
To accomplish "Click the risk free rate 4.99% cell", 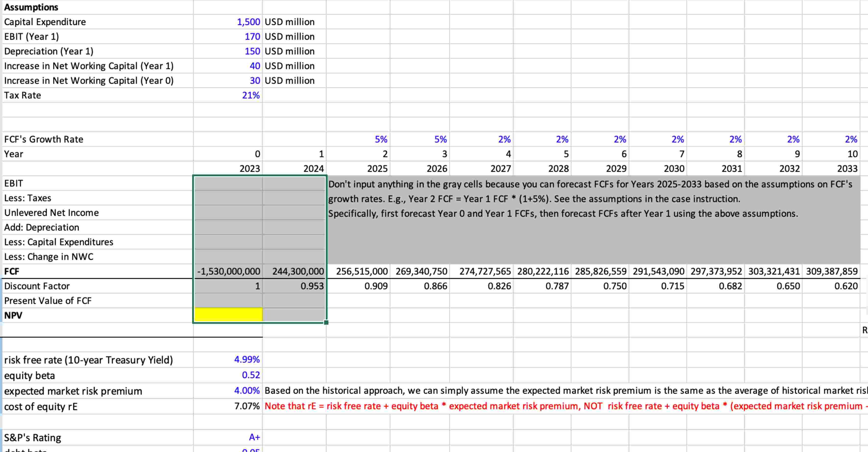I will tap(247, 360).
